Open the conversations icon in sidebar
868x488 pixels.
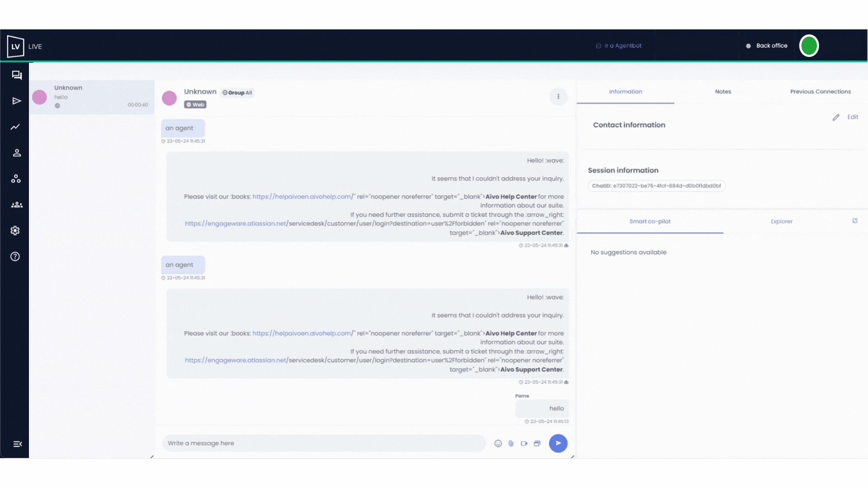(17, 75)
